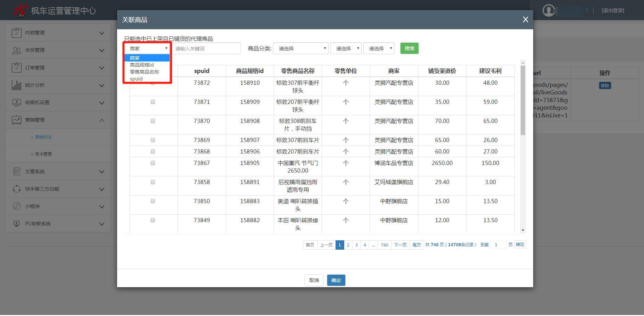Click the PC收银系统 monitor icon
This screenshot has height=316, width=644.
16,224
